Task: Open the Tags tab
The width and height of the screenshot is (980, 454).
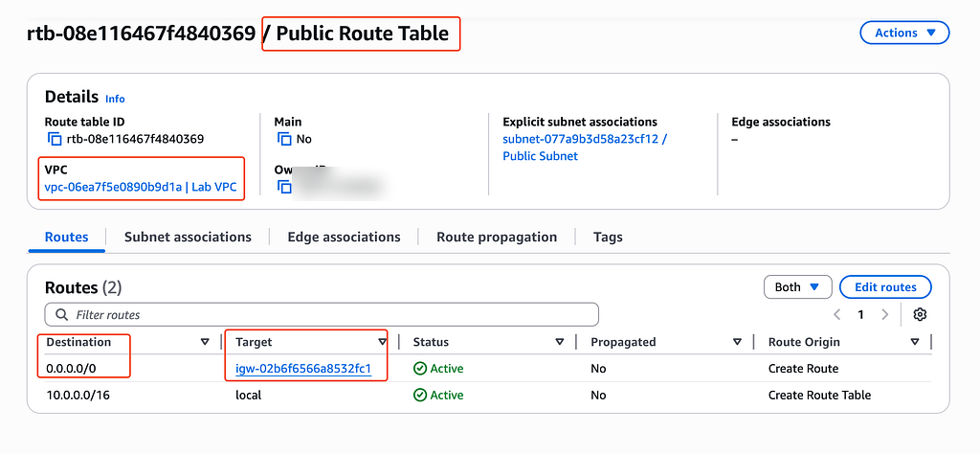Action: tap(608, 237)
